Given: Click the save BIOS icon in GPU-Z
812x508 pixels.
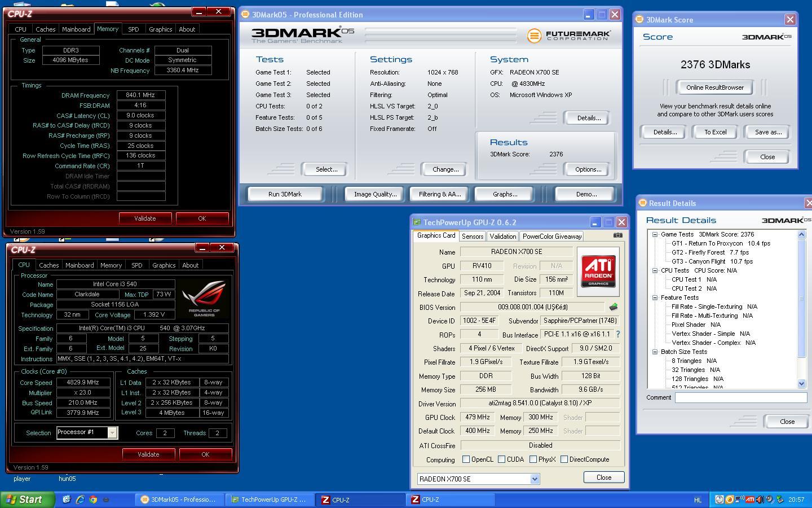Looking at the screenshot, I should [613, 307].
